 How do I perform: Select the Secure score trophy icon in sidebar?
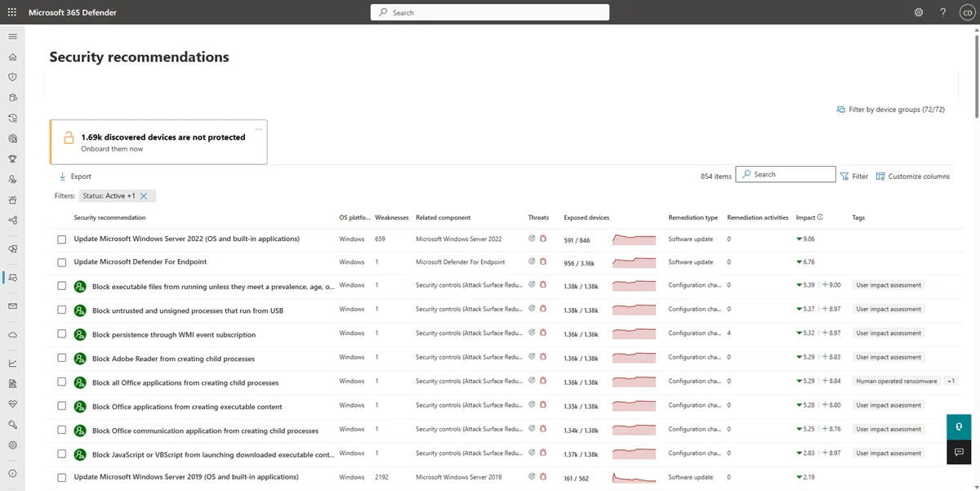(x=11, y=158)
